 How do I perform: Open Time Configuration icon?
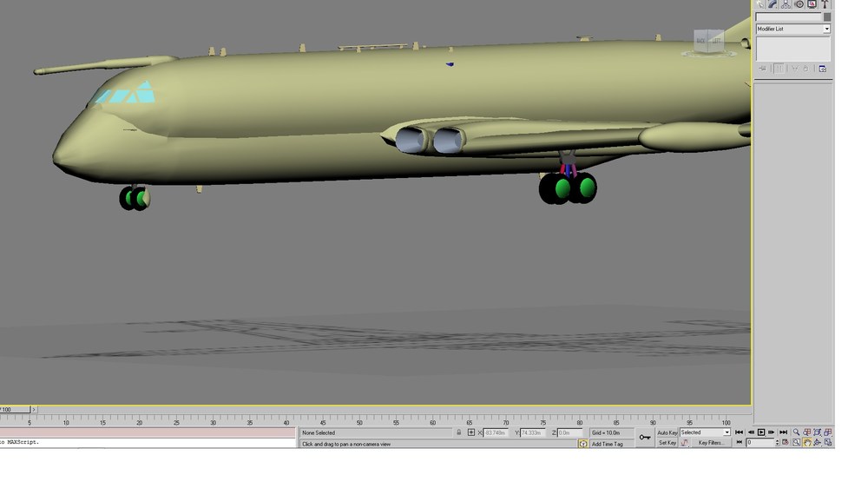pos(785,442)
